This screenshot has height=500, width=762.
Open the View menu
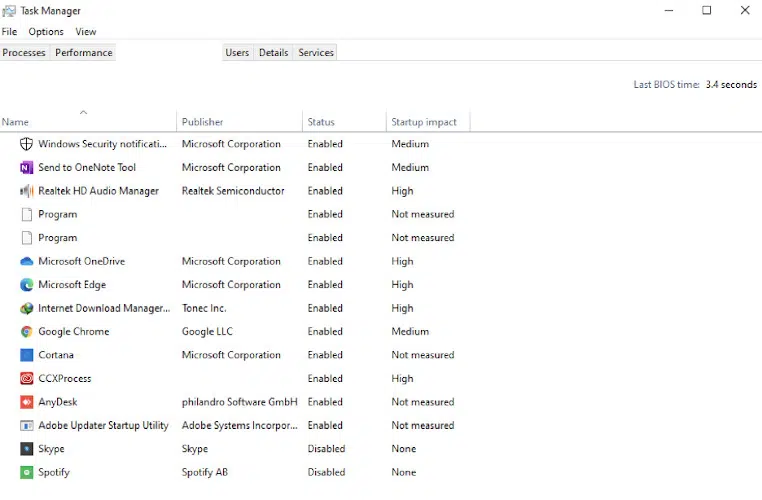(86, 32)
